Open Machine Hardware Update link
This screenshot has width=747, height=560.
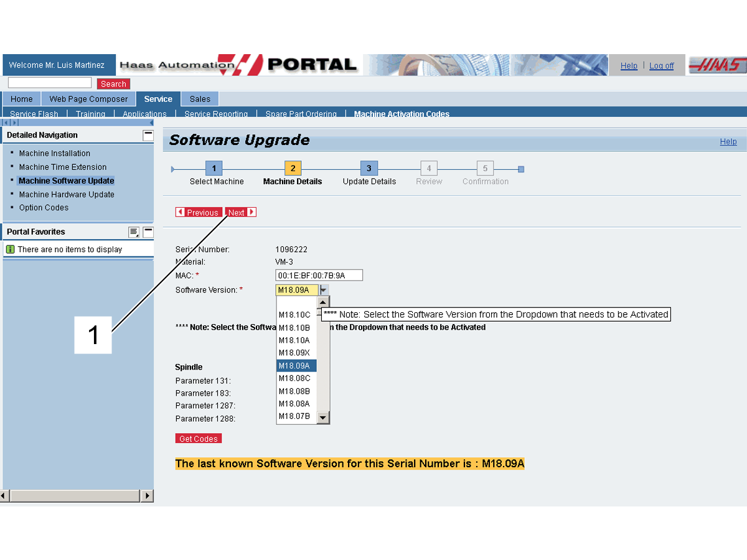coord(67,195)
